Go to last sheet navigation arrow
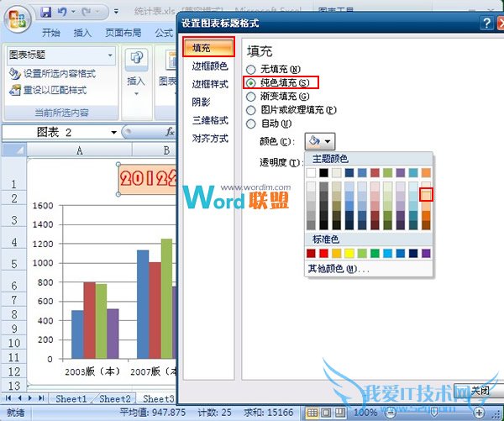The image size is (504, 421). (41, 397)
